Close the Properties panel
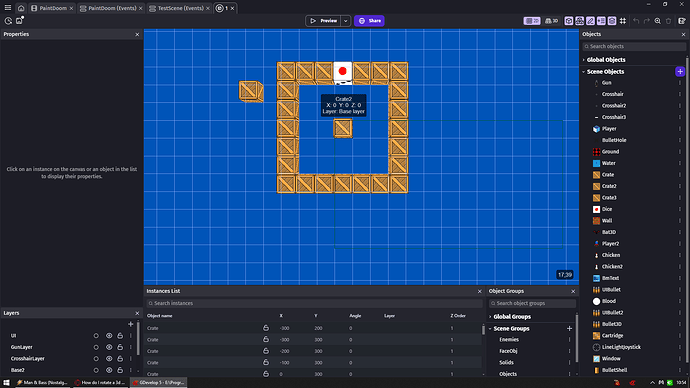 (137, 34)
